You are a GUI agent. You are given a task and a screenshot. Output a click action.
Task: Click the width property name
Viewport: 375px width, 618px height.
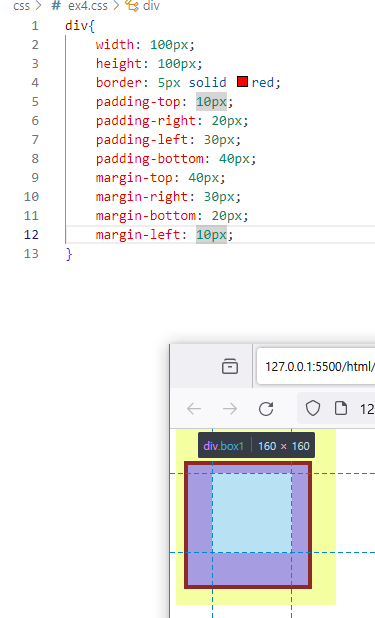point(115,45)
